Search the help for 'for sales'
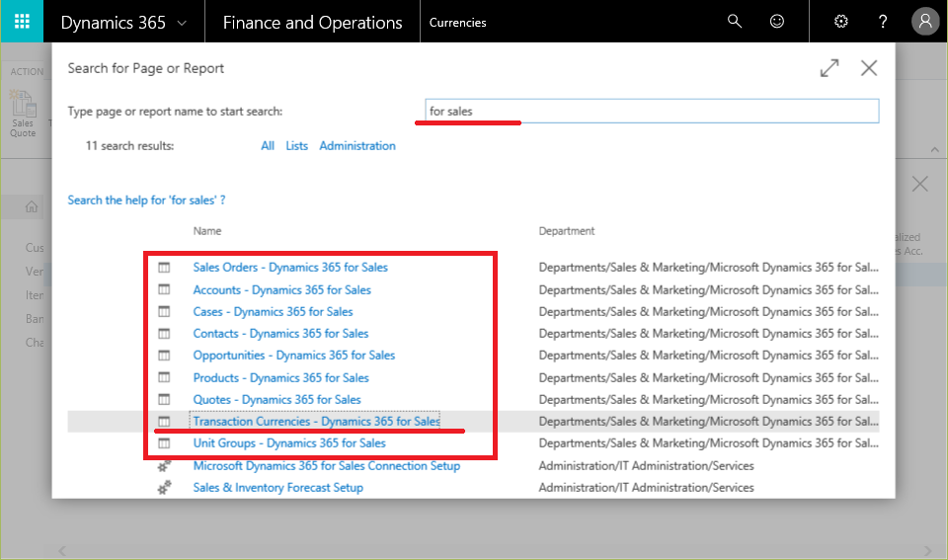Screen dimensions: 948x560 [146, 200]
